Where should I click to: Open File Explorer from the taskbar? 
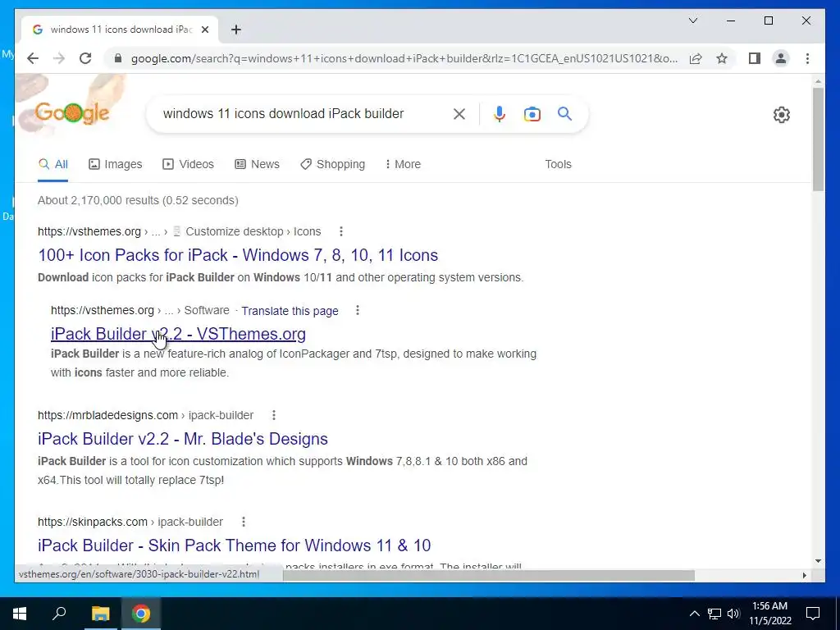click(100, 614)
